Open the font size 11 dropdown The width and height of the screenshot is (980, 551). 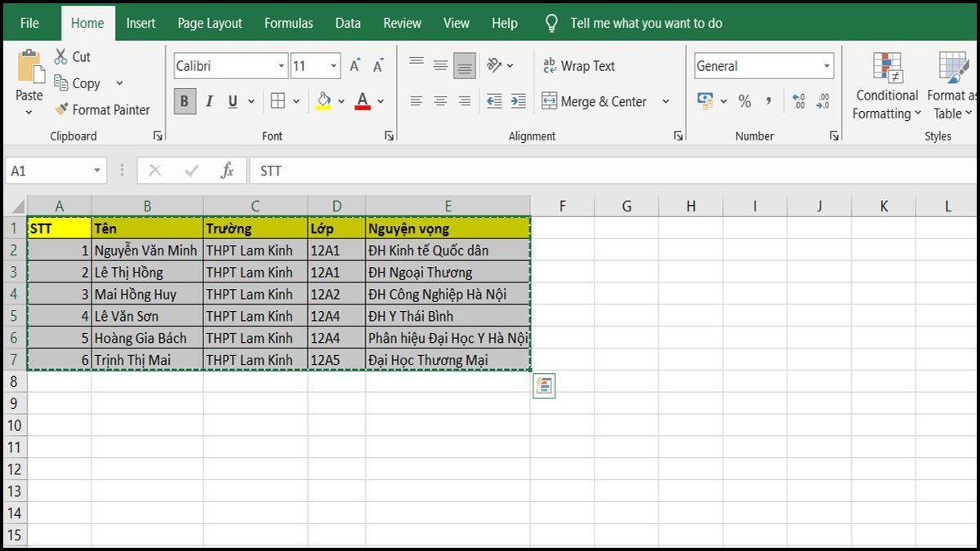(x=334, y=66)
